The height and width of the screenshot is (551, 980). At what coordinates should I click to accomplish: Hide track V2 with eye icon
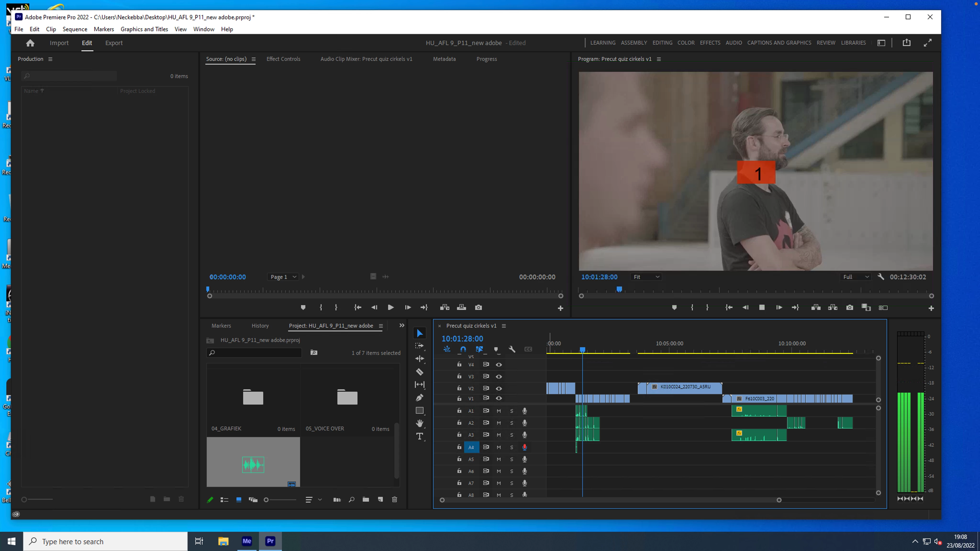point(499,388)
